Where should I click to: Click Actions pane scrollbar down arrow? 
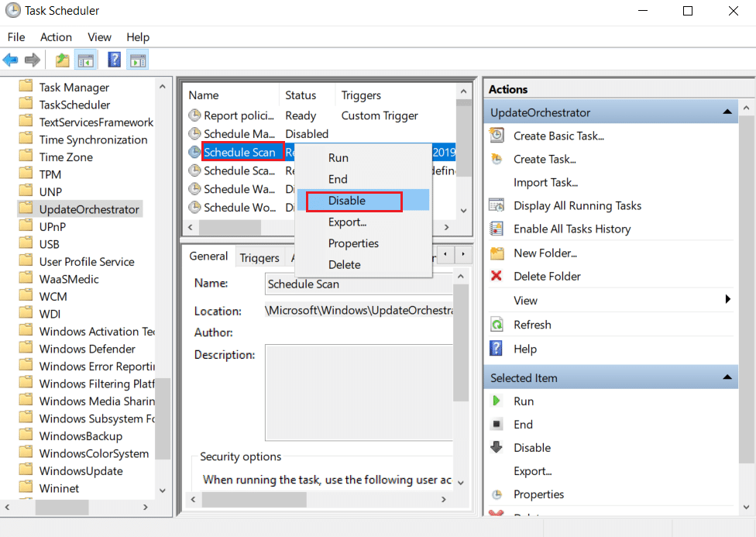click(x=746, y=507)
